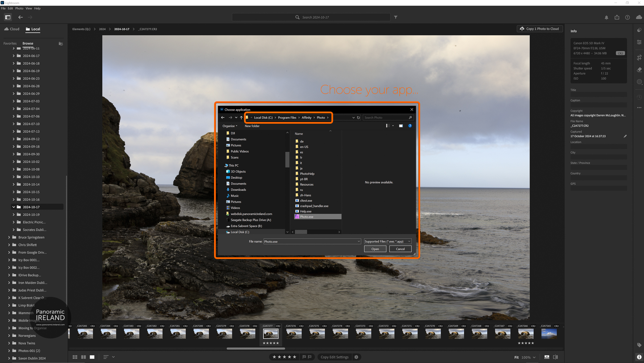The width and height of the screenshot is (644, 363).
Task: Edit capture date with pencil icon
Action: [625, 136]
